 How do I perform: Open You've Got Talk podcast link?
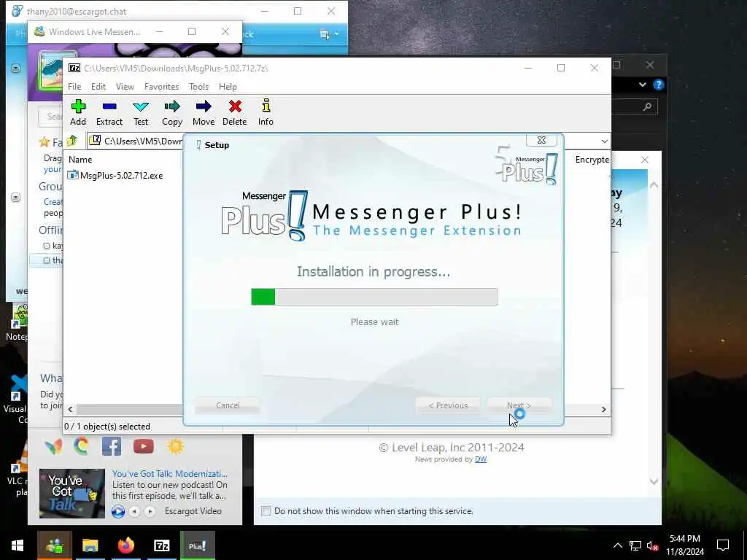(x=169, y=474)
